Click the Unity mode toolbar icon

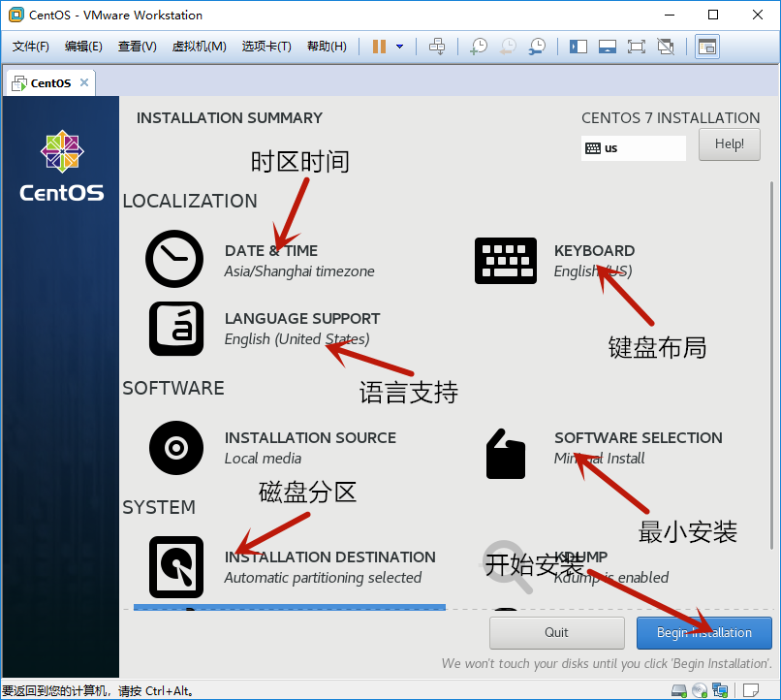tap(666, 47)
